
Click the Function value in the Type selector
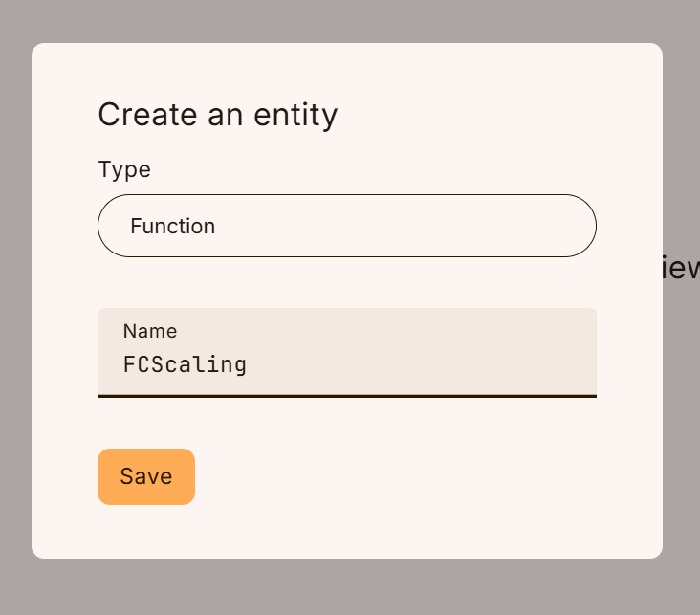(173, 226)
